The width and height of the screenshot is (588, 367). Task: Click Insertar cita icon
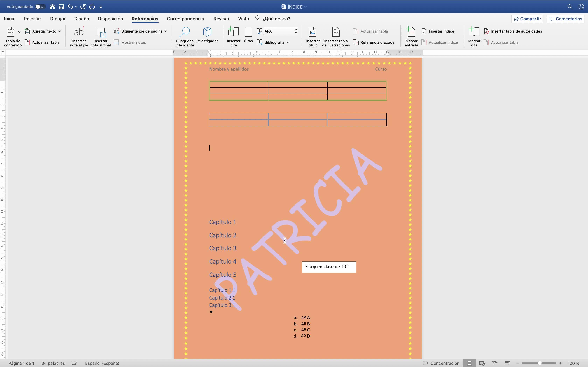(233, 32)
